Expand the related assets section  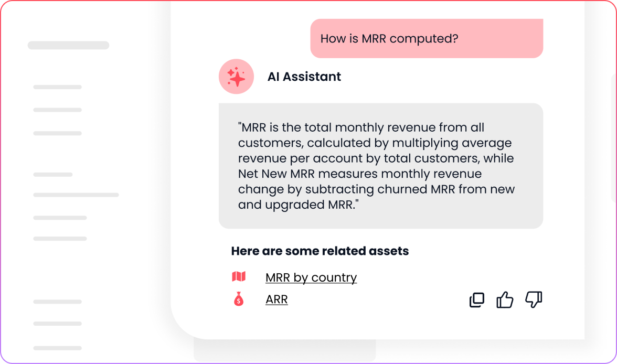[x=320, y=251]
